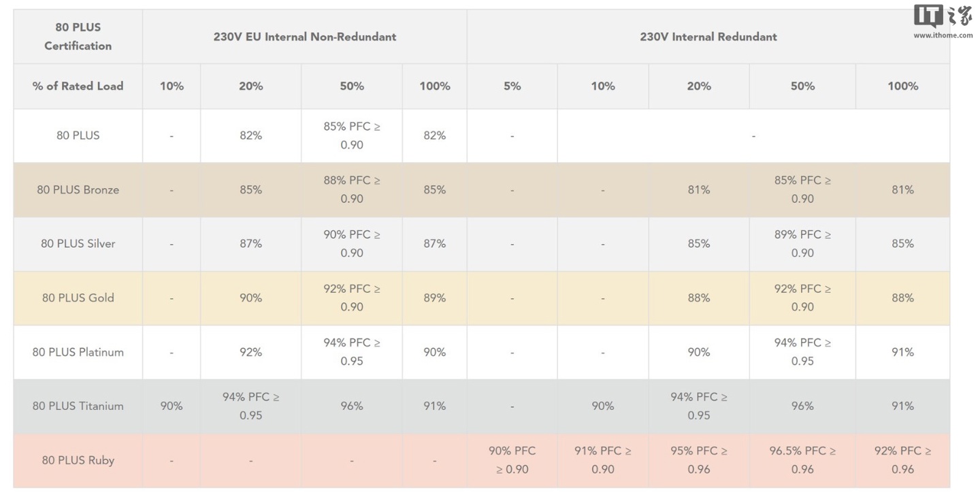Viewport: 980px width, 495px height.
Task: Select the % of Rated Load cell
Action: pos(78,86)
